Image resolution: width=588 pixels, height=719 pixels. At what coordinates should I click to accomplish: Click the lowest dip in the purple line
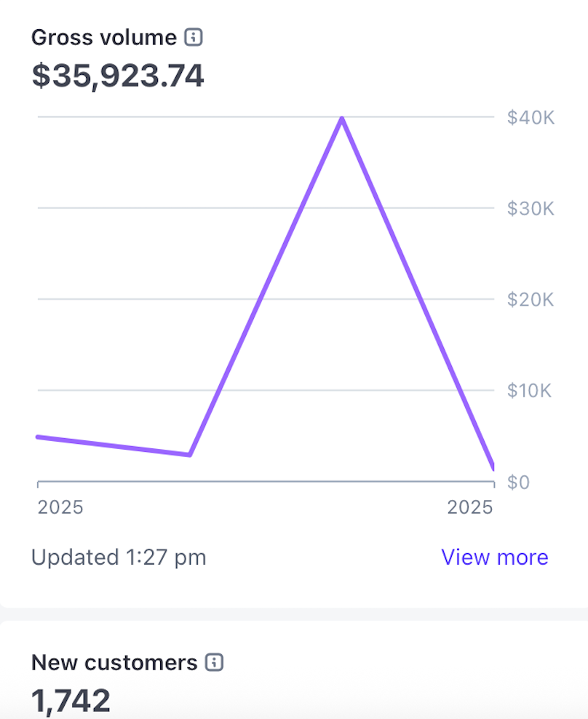pos(189,454)
